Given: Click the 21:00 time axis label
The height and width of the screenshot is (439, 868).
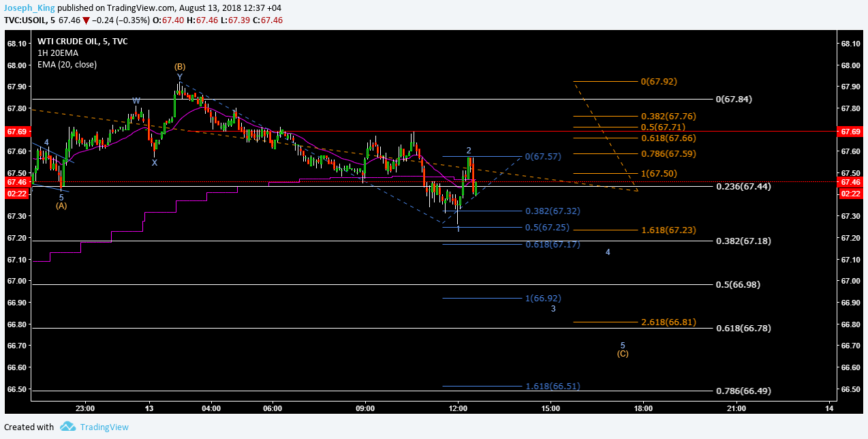Looking at the screenshot, I should tap(736, 408).
